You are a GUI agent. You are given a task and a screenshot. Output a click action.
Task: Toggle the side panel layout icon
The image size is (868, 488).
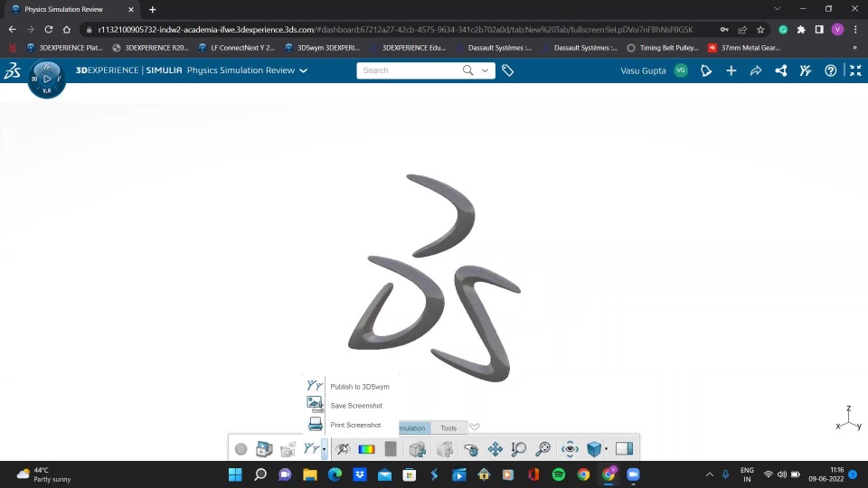tap(625, 449)
